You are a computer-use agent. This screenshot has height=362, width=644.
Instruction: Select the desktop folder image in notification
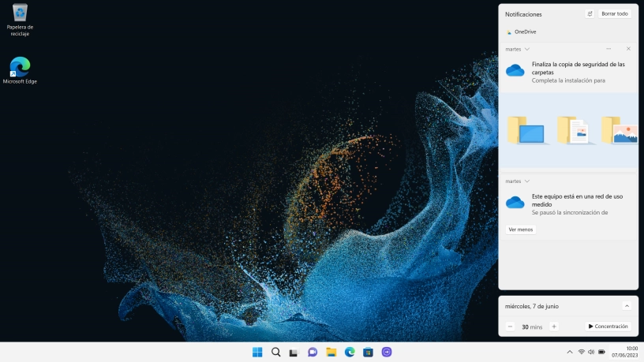[526, 129]
